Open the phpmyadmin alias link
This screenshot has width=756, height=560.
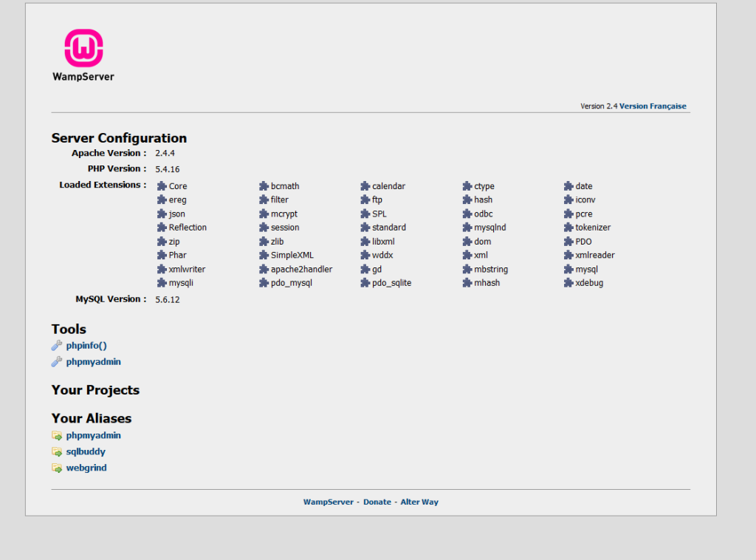[x=94, y=436]
